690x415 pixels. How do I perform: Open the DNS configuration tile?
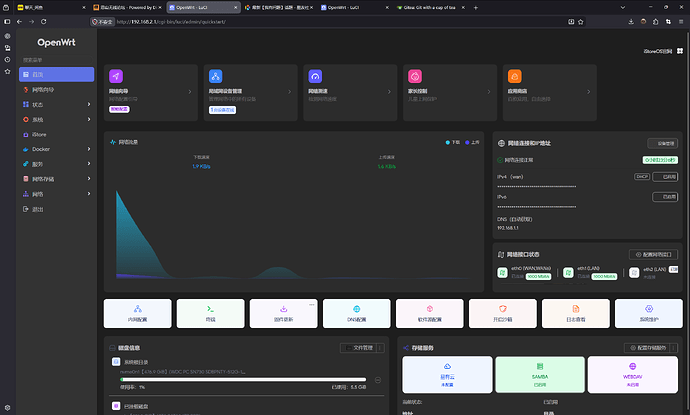click(356, 313)
